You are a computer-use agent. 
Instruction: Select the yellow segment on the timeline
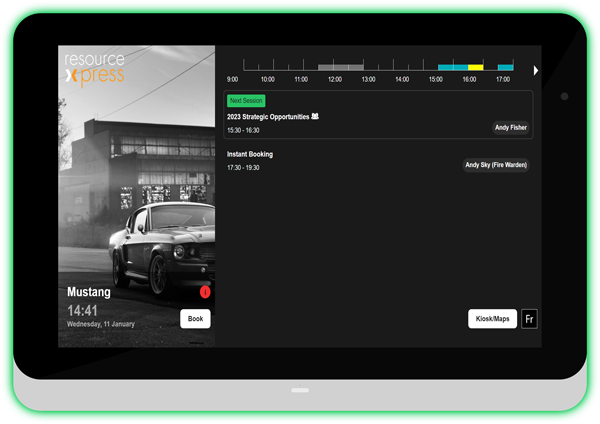[x=476, y=67]
